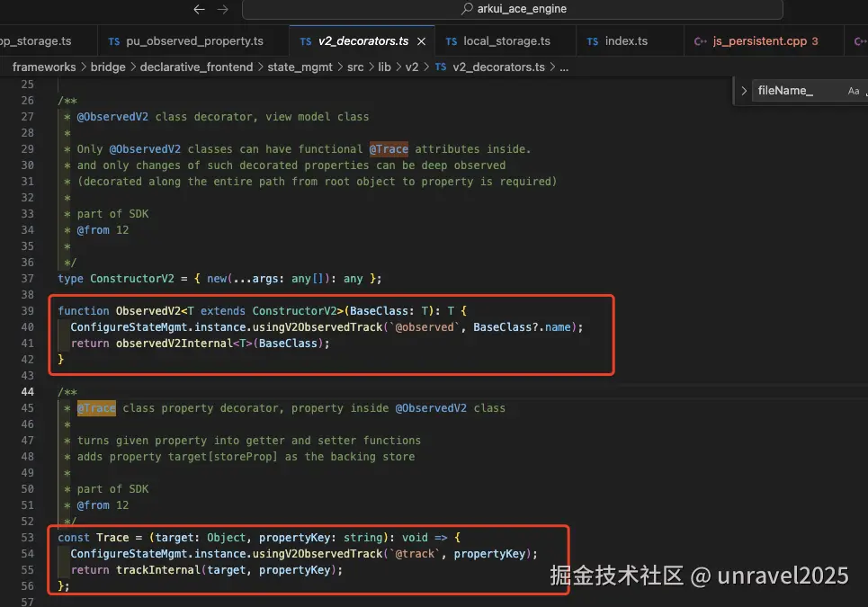The height and width of the screenshot is (607, 868).
Task: Open the local_storage.ts tab
Action: 506,41
